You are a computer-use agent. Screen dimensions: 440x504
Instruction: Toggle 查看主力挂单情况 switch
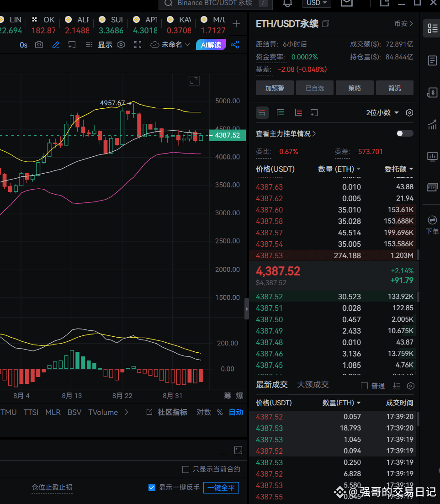405,133
